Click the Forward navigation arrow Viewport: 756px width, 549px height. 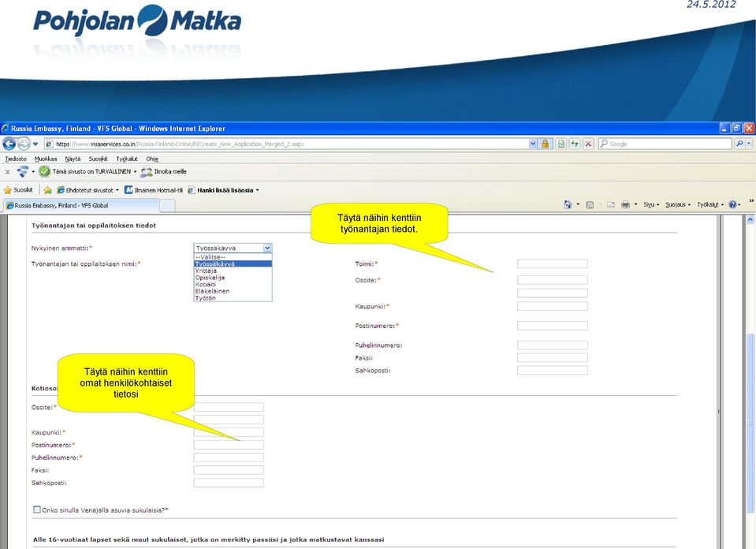pyautogui.click(x=24, y=144)
